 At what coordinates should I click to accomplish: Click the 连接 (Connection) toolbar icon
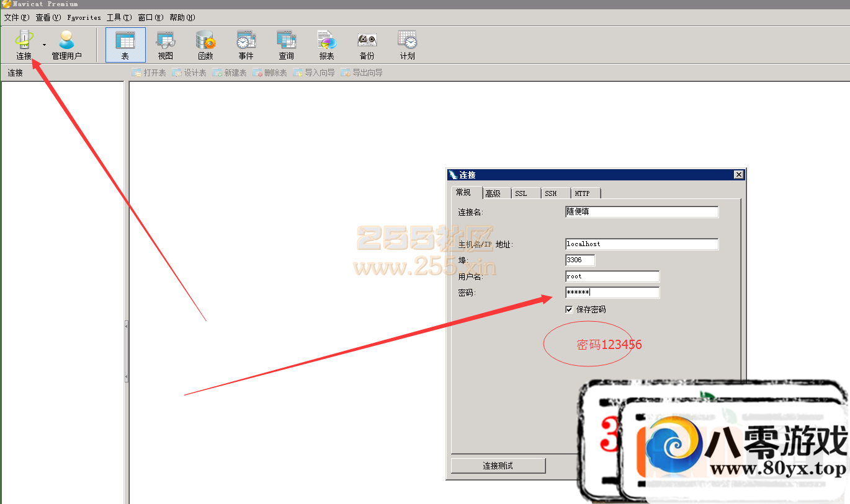pos(24,45)
